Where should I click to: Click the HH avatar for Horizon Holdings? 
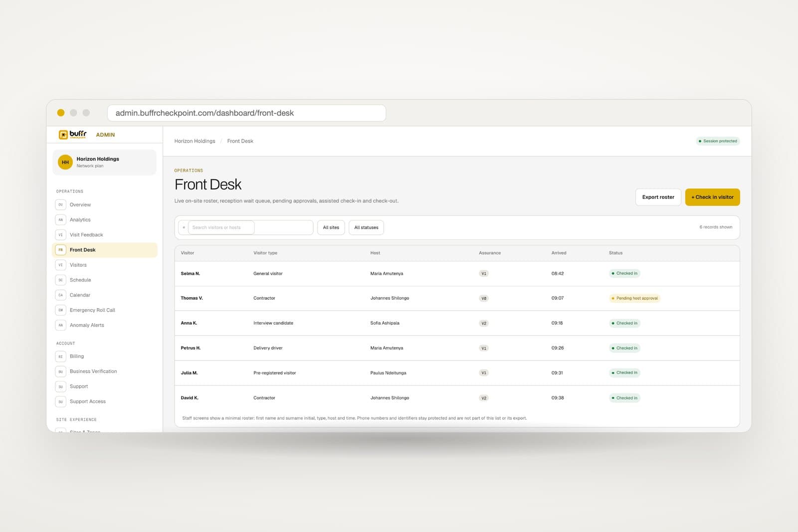click(x=65, y=162)
